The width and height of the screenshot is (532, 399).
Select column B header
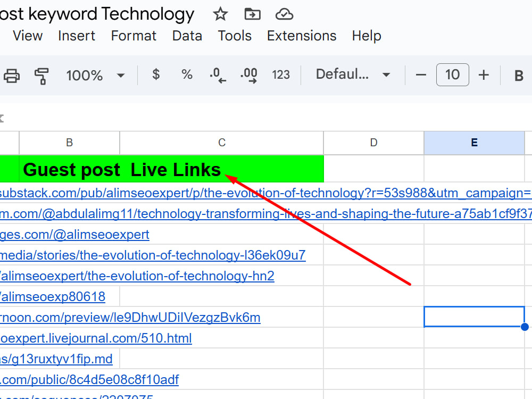[x=69, y=143]
